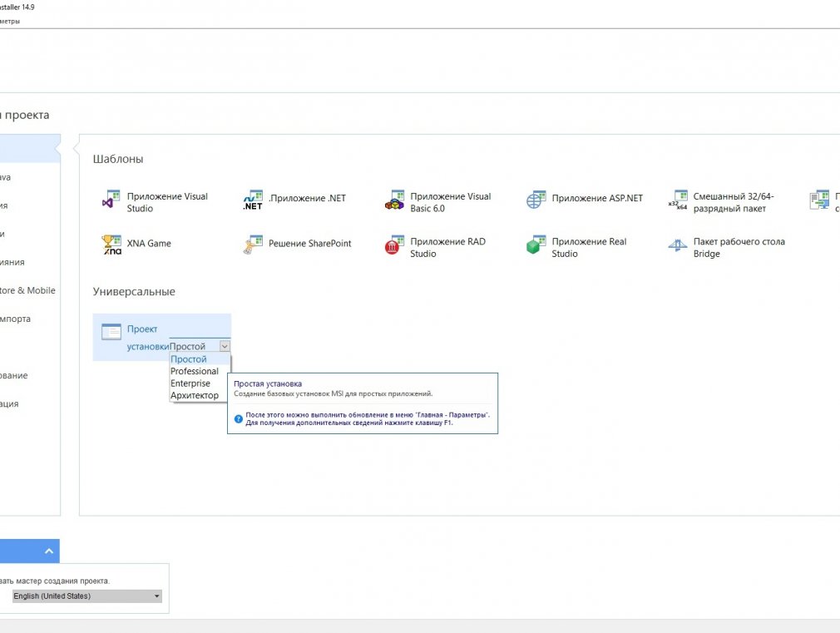Open the English (United States) language dropdown
This screenshot has width=840, height=633.
[86, 596]
